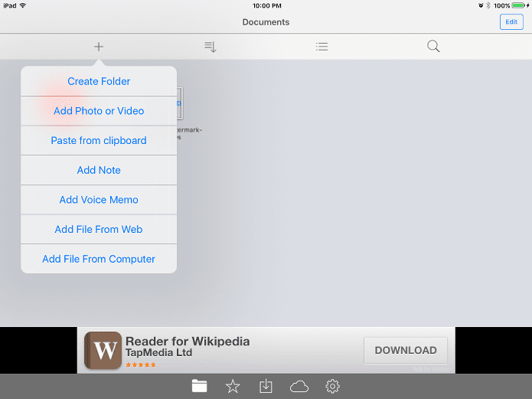Viewport: 532px width, 399px height.
Task: Tap the plus add icon
Action: pyautogui.click(x=99, y=47)
